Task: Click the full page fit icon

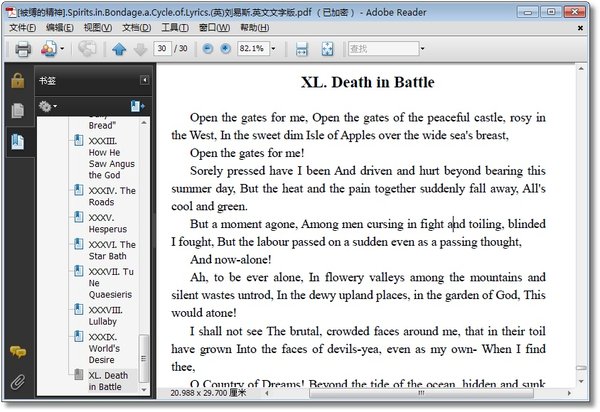Action: click(327, 49)
